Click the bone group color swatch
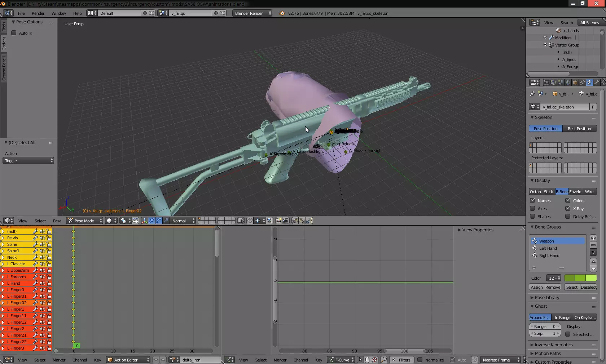The image size is (606, 364). (x=580, y=278)
